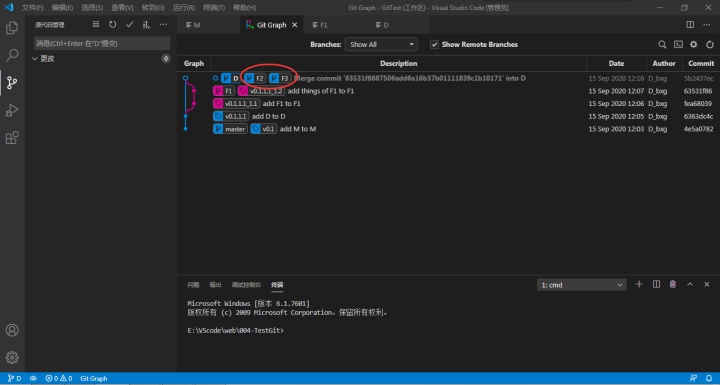Refresh the source control panel
This screenshot has width=720, height=385.
[112, 25]
